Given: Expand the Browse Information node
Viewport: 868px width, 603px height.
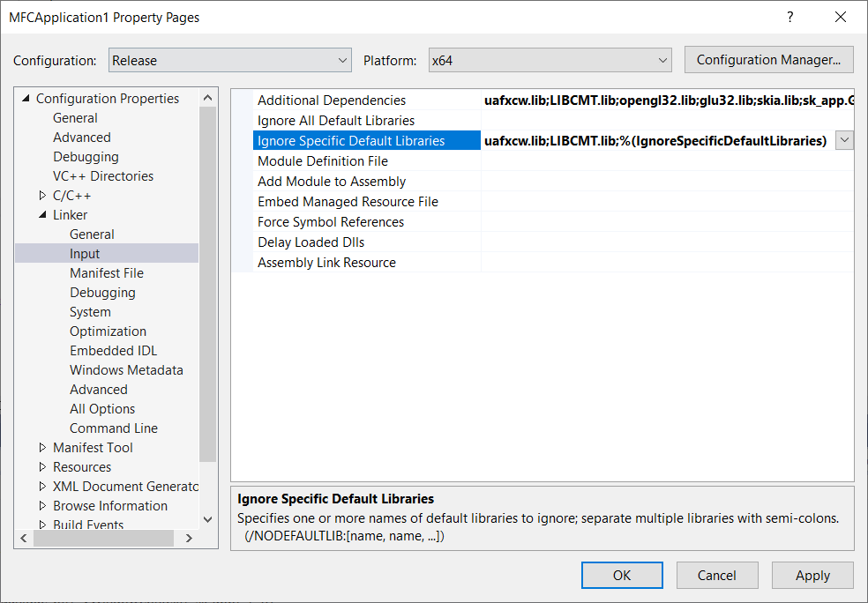Looking at the screenshot, I should tap(42, 506).
